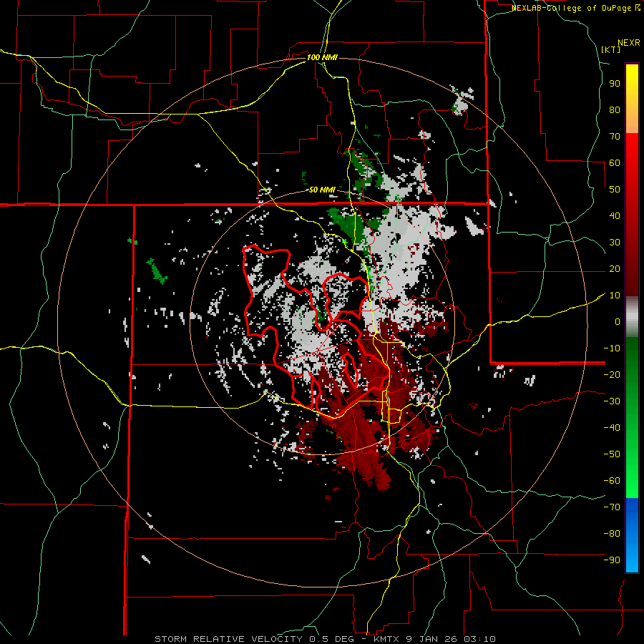Click the 100 NMI range ring label
Image resolution: width=644 pixels, height=644 pixels.
322,57
